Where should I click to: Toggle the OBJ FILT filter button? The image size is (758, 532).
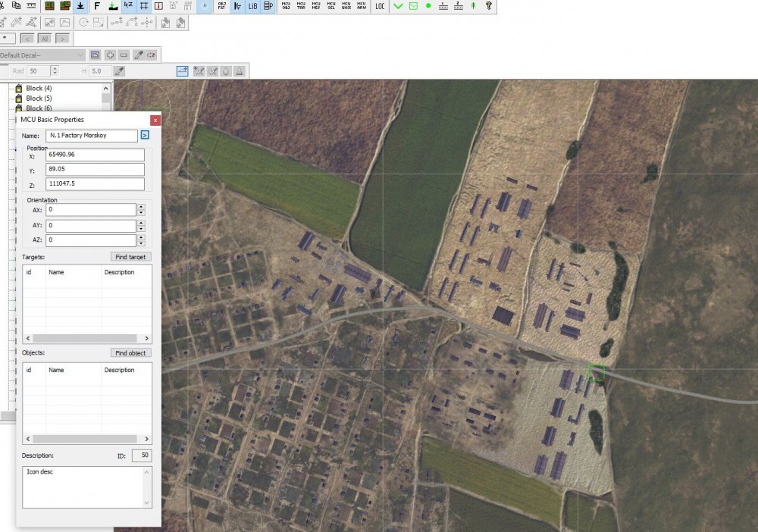point(221,6)
